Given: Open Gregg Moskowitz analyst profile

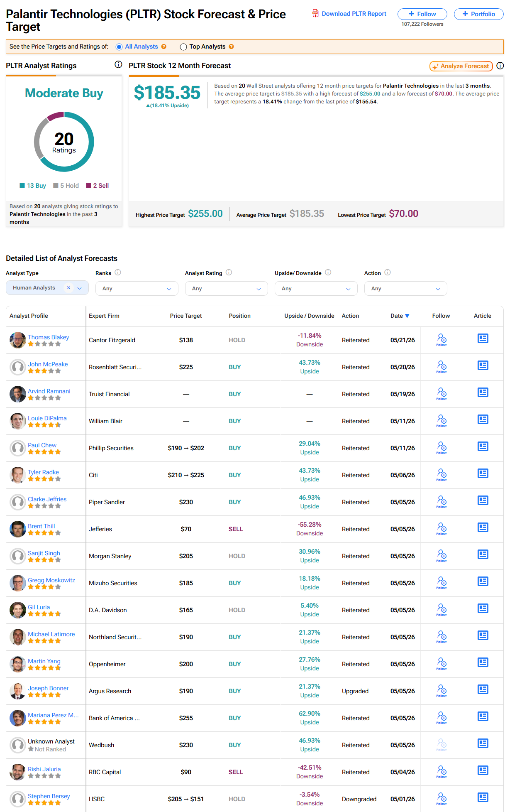Looking at the screenshot, I should [x=51, y=580].
